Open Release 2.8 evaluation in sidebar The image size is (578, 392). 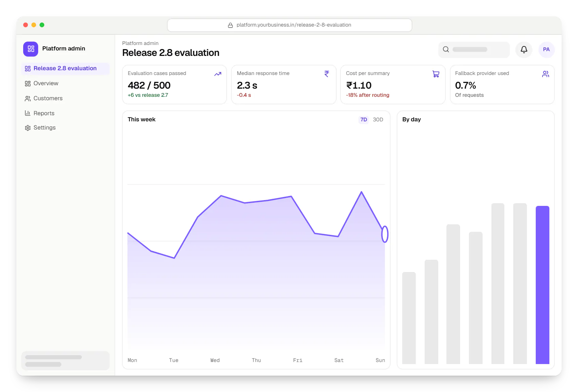tap(65, 69)
